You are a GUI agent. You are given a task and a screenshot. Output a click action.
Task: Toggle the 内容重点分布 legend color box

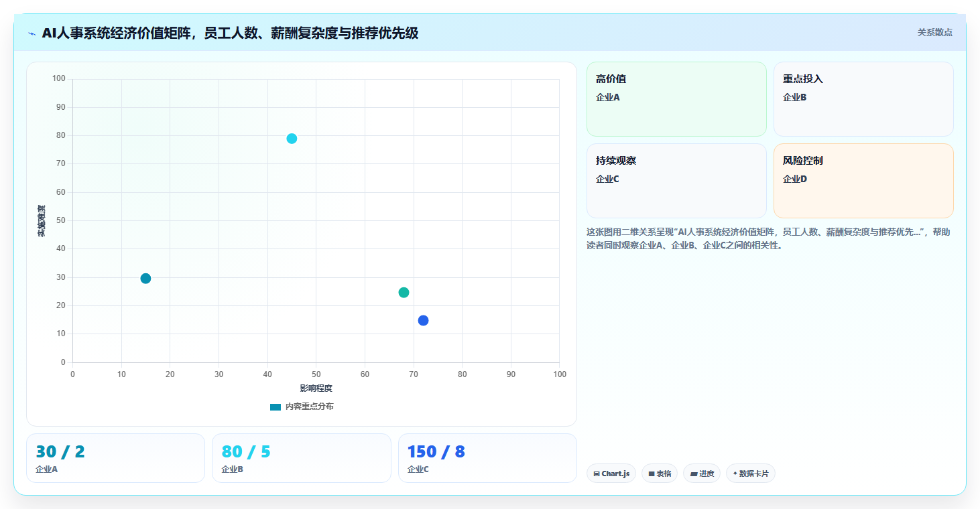275,407
